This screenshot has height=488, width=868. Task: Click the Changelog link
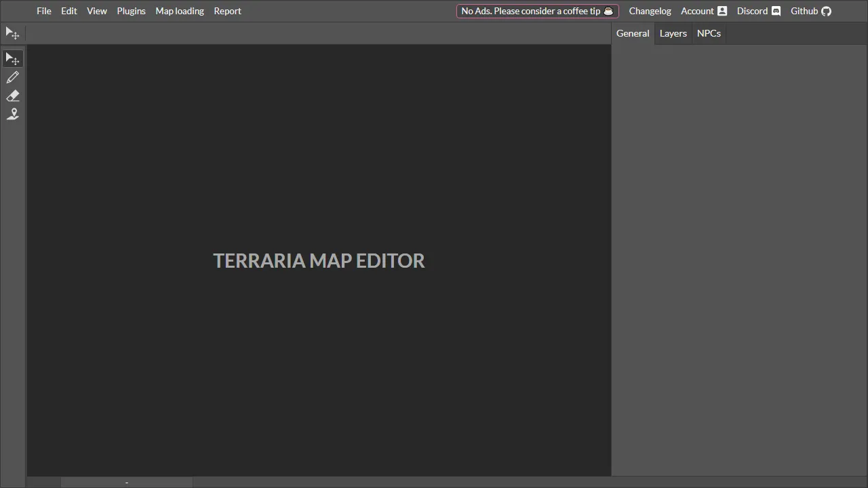(650, 11)
